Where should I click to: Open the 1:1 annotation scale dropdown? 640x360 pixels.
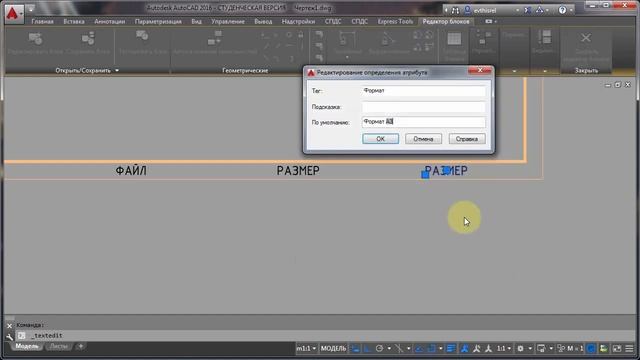coord(504,349)
